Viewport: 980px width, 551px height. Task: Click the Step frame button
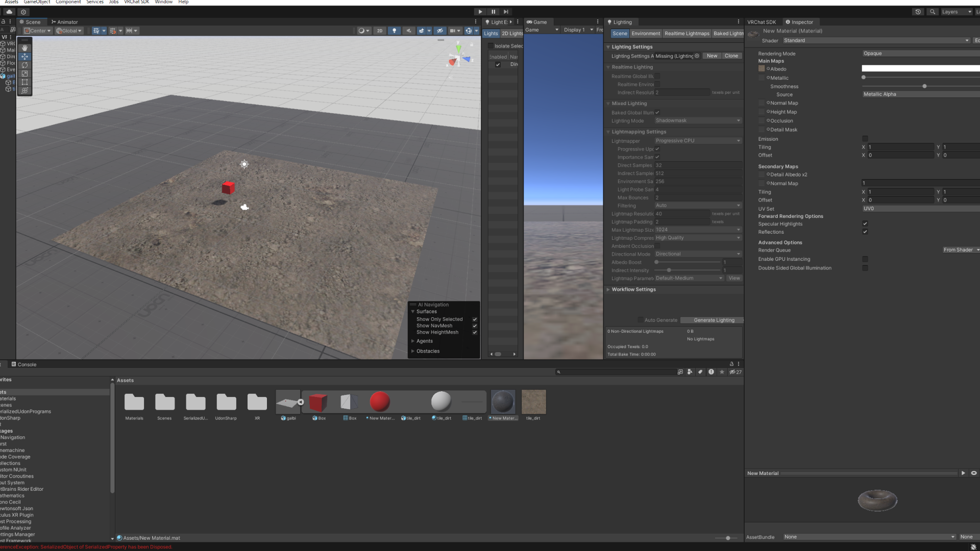click(x=506, y=12)
